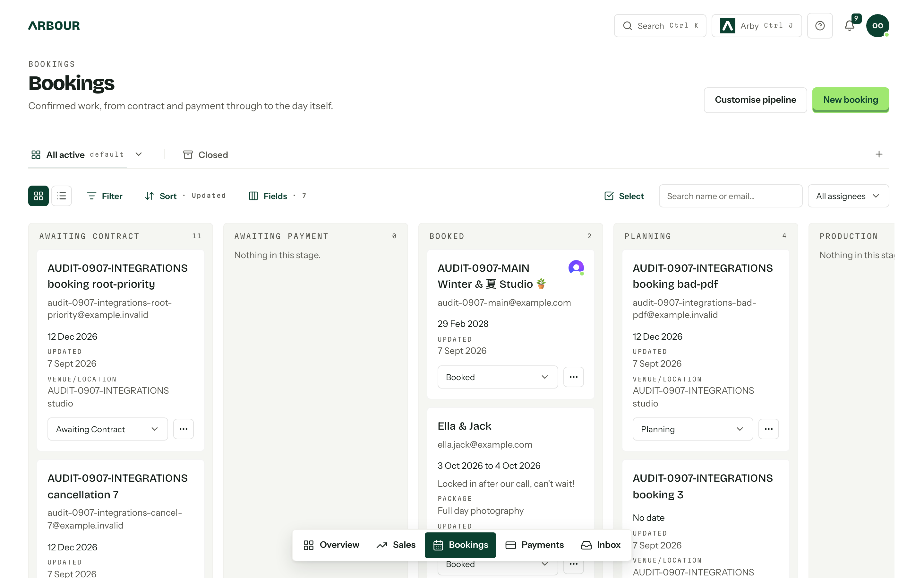Click the Arbour logo

point(54,26)
